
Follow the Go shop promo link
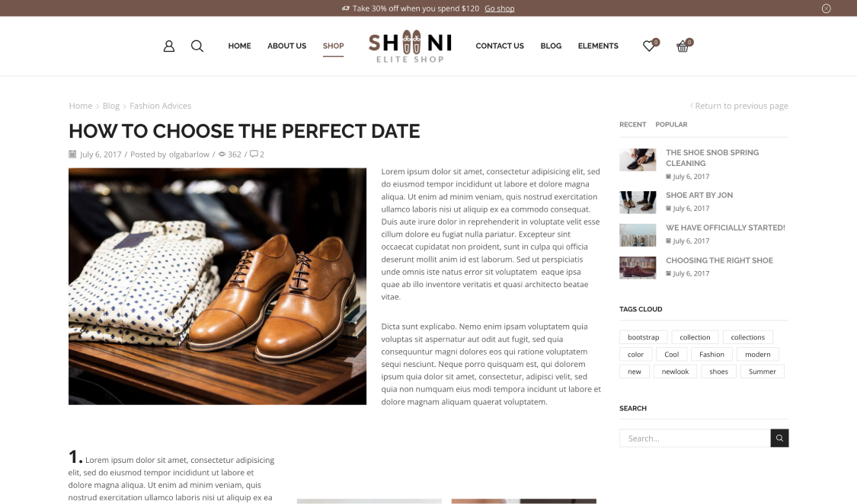(500, 8)
